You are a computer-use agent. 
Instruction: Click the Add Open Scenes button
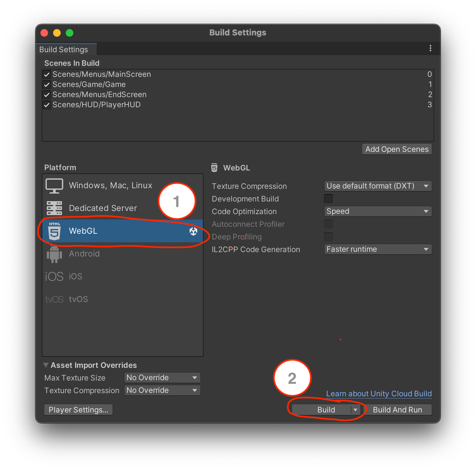[397, 149]
